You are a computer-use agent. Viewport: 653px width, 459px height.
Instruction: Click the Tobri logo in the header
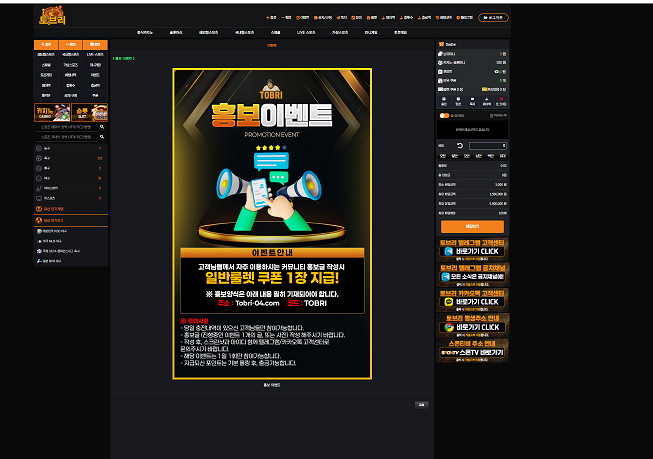[52, 16]
